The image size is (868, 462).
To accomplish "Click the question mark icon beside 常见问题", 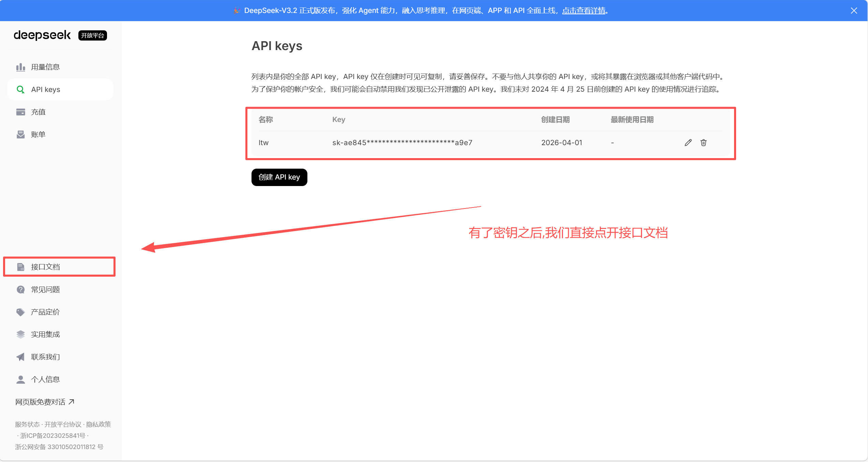I will click(20, 290).
